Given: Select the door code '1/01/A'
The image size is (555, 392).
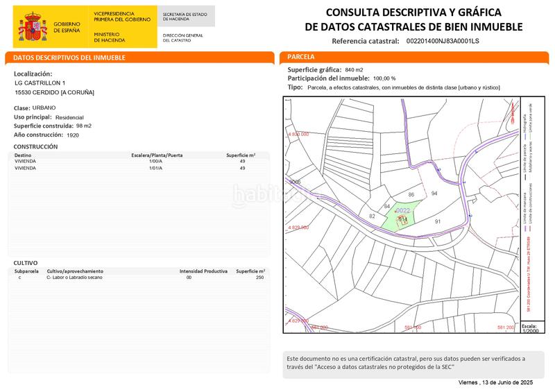Looking at the screenshot, I should 155,168.
